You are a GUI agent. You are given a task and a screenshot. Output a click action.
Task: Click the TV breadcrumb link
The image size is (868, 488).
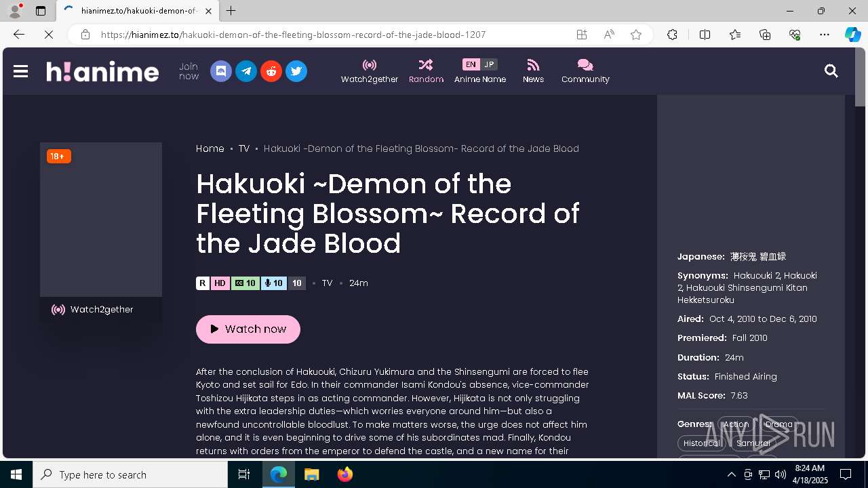244,148
